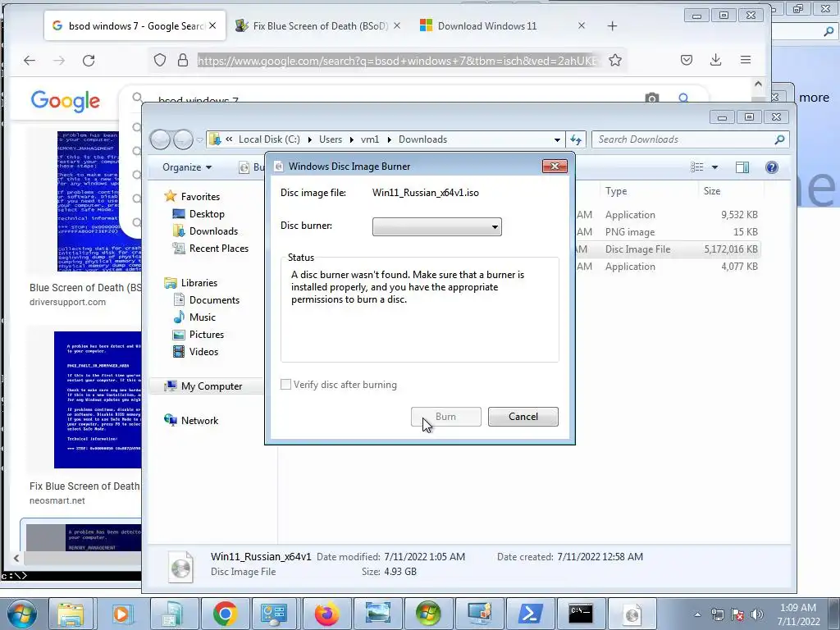The width and height of the screenshot is (840, 630).
Task: Tick Verify disc after burning checkbox
Action: pyautogui.click(x=286, y=385)
